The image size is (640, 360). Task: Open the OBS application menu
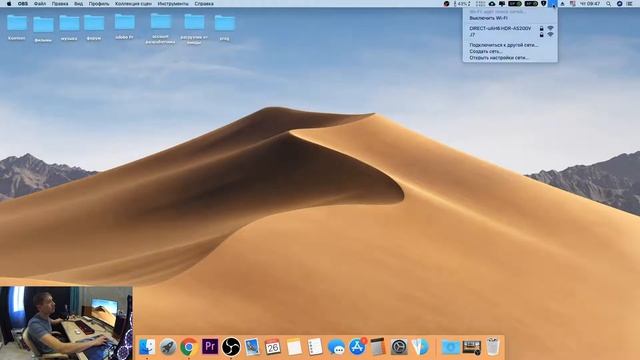[23, 4]
